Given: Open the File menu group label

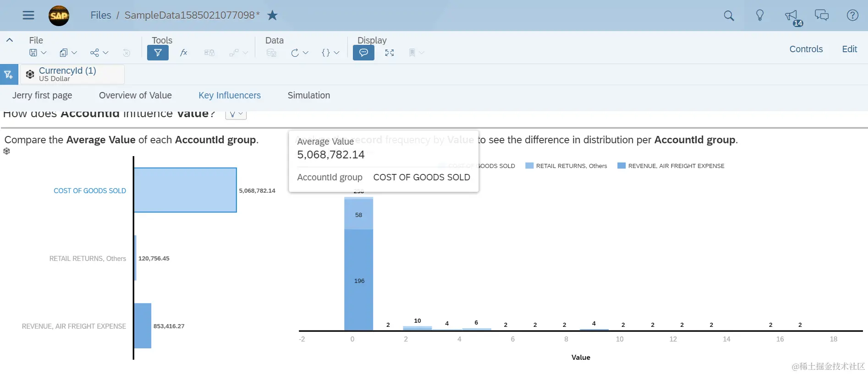Looking at the screenshot, I should pos(36,40).
